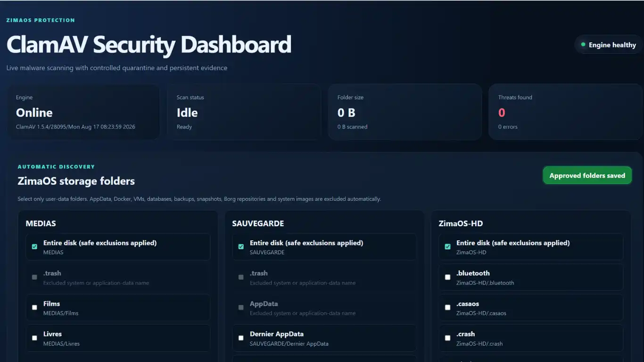
Task: Click the ZimaOS-HD/.crash path text
Action: (x=479, y=344)
